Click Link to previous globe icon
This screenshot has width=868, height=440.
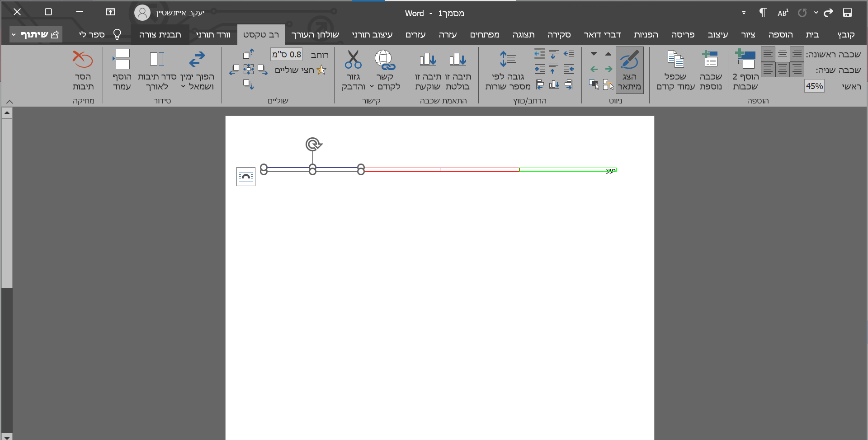pos(384,60)
